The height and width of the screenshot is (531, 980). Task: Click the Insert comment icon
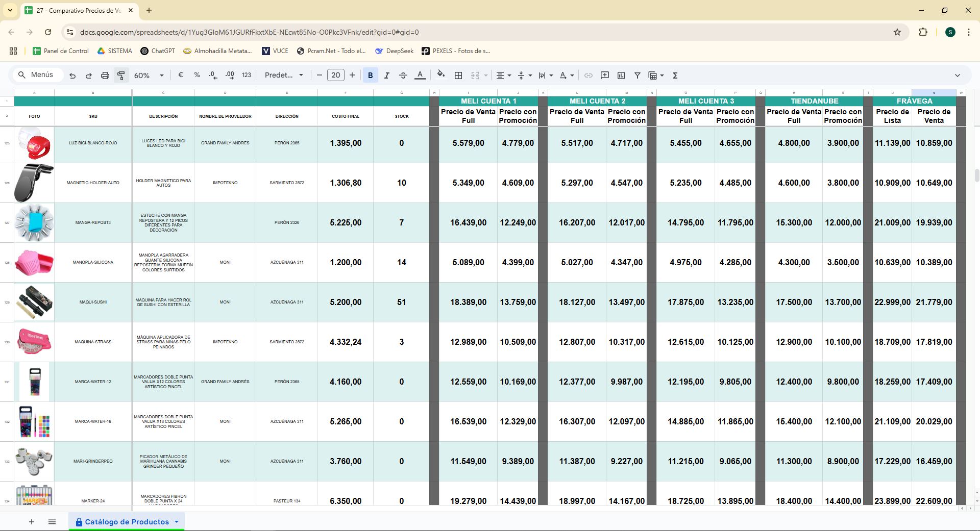click(x=605, y=75)
